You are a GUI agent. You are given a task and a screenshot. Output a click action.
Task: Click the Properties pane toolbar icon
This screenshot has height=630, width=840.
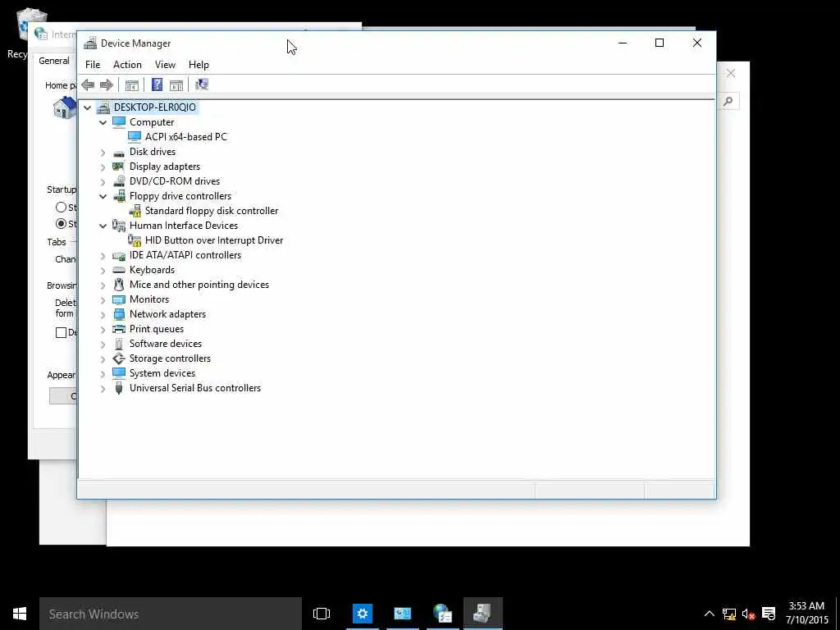[x=176, y=84]
